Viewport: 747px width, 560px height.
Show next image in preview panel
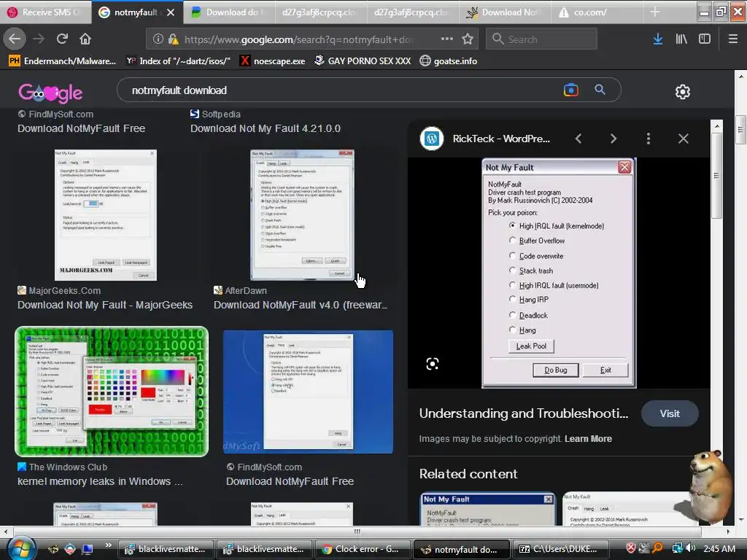tap(613, 139)
